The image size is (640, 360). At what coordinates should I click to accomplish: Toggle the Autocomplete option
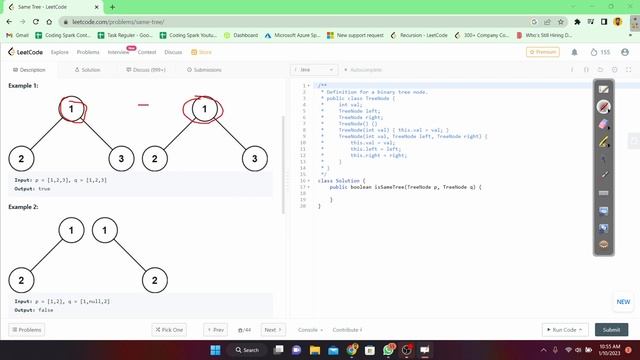[x=363, y=70]
